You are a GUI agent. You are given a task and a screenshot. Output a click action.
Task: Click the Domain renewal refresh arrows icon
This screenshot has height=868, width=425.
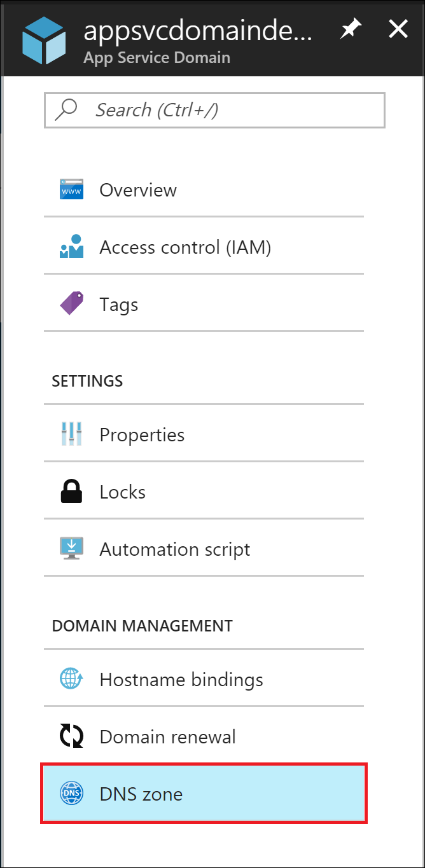[x=71, y=736]
